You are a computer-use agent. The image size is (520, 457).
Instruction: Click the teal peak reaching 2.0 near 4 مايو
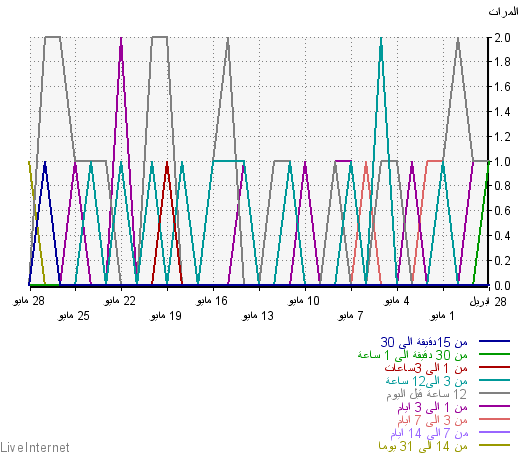(x=381, y=39)
